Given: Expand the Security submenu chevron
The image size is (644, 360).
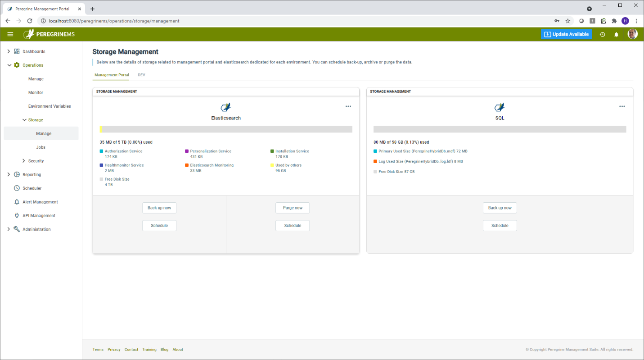Looking at the screenshot, I should click(24, 161).
